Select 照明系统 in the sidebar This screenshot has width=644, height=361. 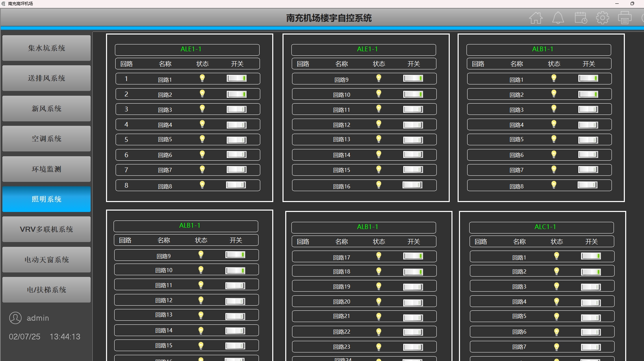(x=47, y=199)
